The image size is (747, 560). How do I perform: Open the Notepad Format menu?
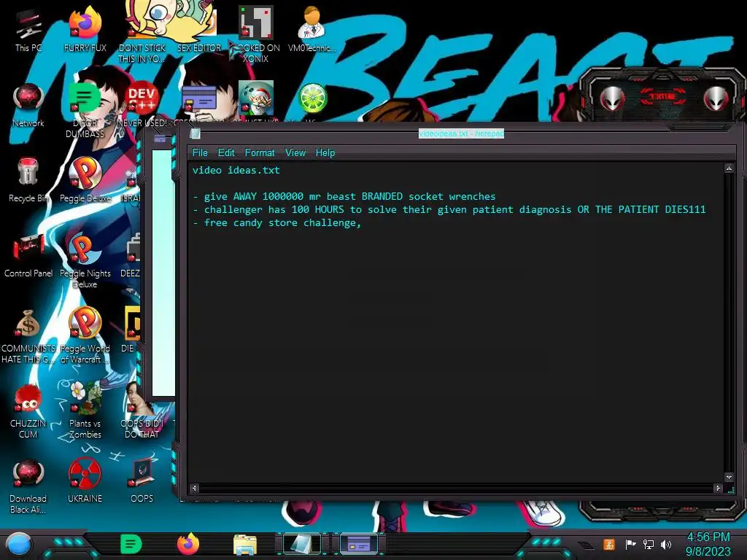pyautogui.click(x=260, y=153)
